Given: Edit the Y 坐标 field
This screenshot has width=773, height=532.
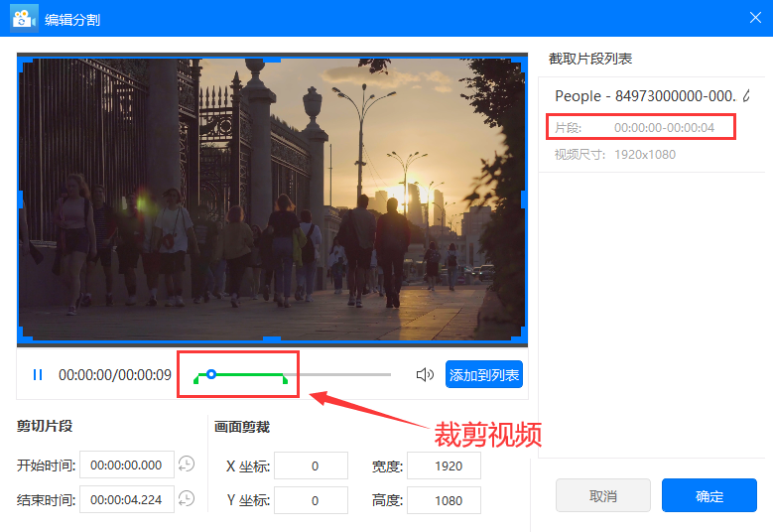Looking at the screenshot, I should click(x=311, y=500).
